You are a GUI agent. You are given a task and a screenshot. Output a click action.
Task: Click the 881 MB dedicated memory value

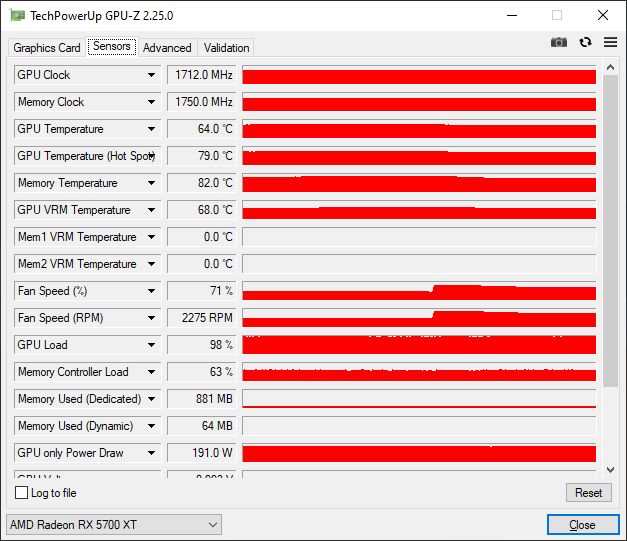pos(202,399)
